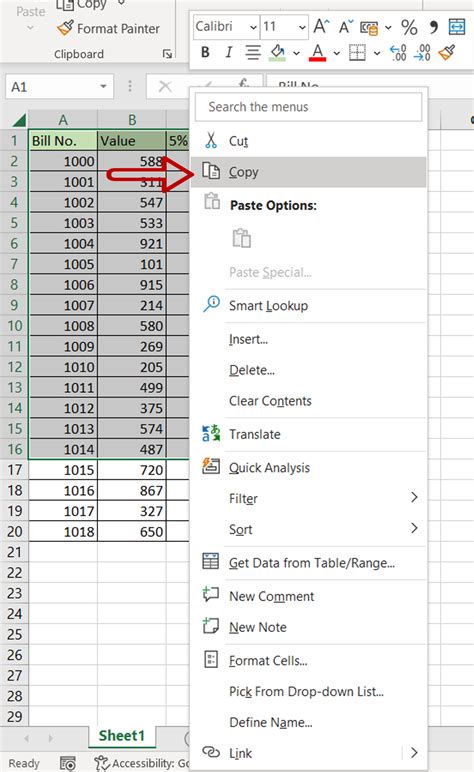Click the Format Painter button
The image size is (474, 772).
109,29
